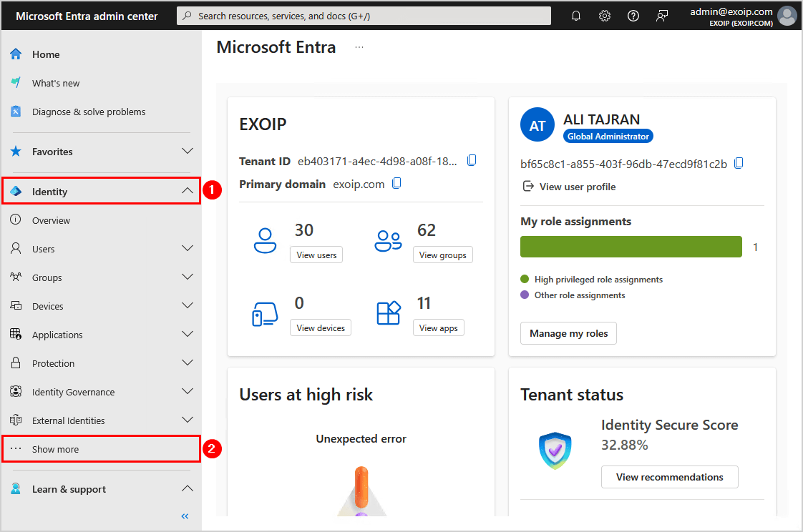This screenshot has height=532, width=803.
Task: Expand the Protection section
Action: (187, 363)
